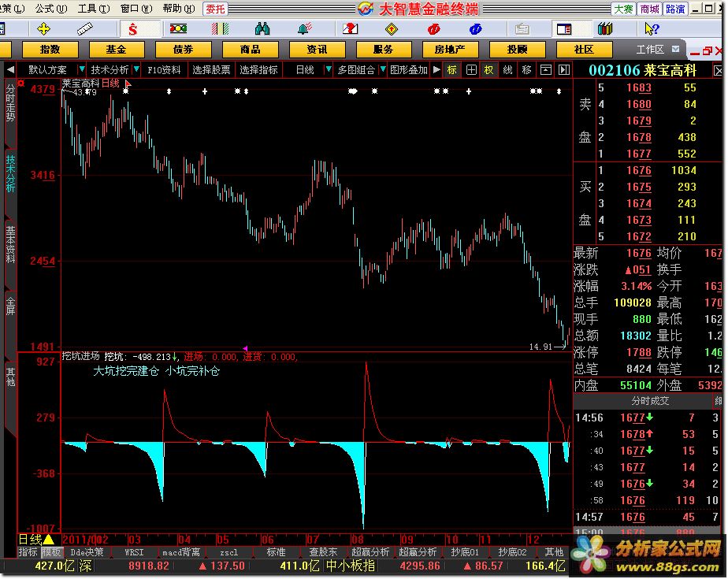Click the 投顾 category button
This screenshot has height=579, width=728.
point(517,49)
